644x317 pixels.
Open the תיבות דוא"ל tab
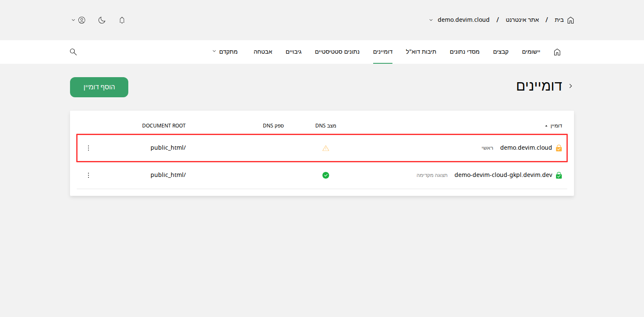pyautogui.click(x=421, y=52)
